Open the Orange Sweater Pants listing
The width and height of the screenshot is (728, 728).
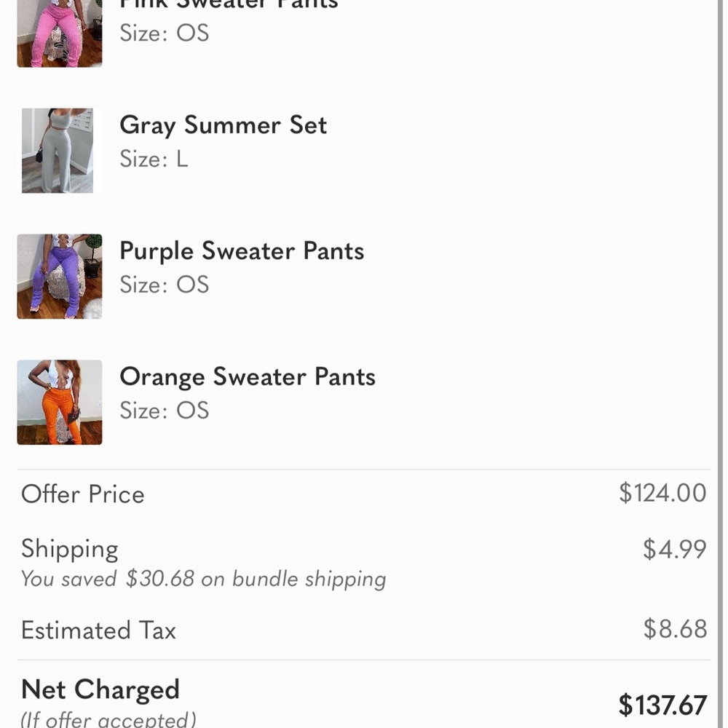(x=247, y=376)
